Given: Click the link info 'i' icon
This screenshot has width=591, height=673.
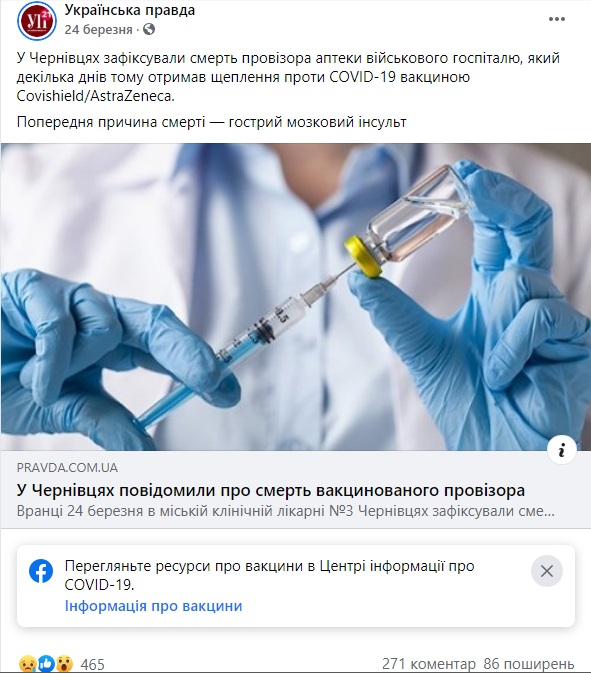Looking at the screenshot, I should 561,450.
